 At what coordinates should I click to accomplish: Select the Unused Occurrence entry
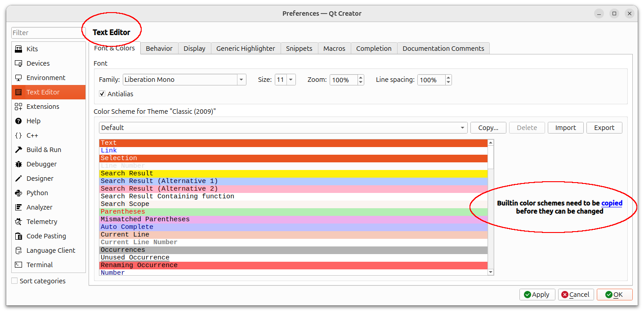(x=293, y=258)
